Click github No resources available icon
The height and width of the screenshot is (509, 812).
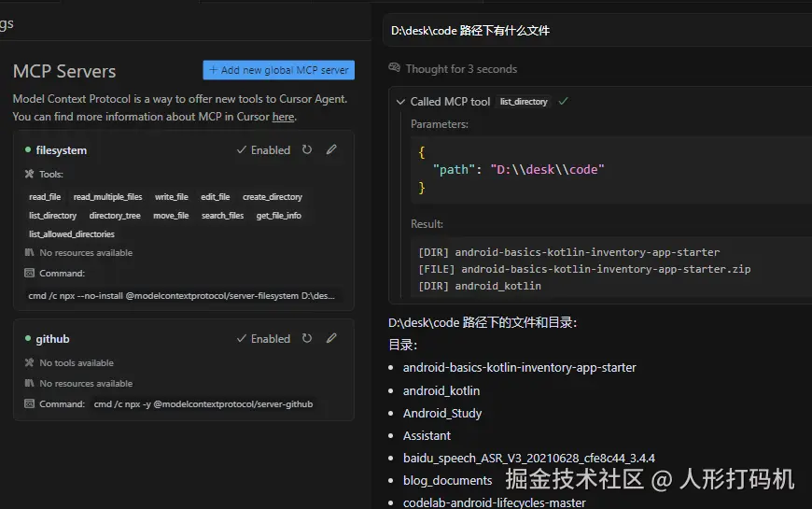coord(30,383)
